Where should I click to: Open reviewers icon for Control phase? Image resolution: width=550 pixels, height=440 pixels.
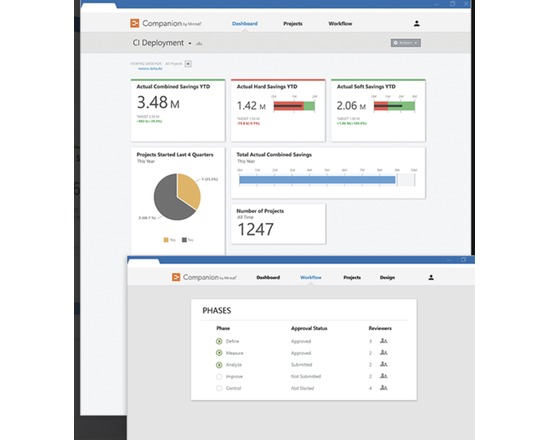click(384, 388)
